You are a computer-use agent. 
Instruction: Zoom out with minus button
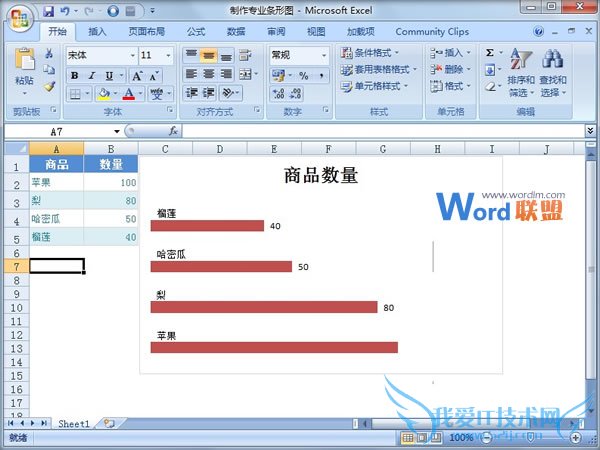tap(486, 437)
